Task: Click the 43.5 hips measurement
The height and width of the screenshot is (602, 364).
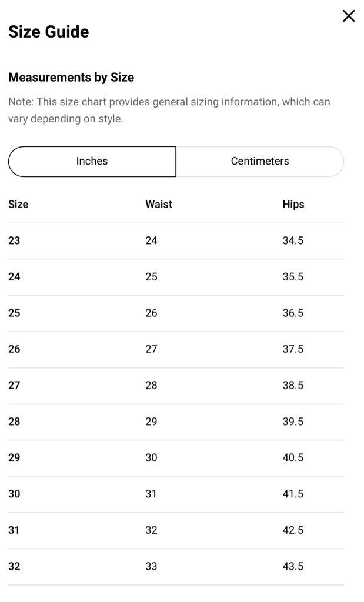Action: 293,566
